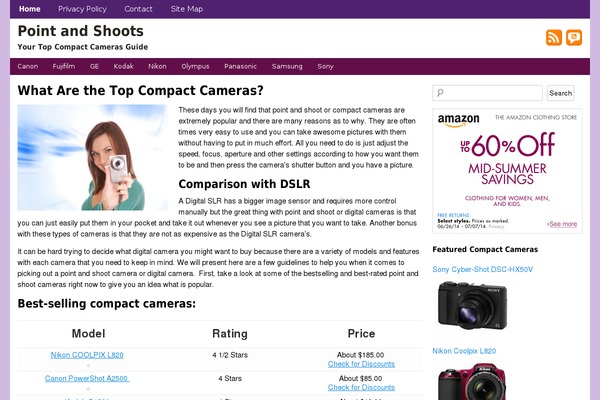Open Sony Cyber-Shot DSC-HX50V link
Screen dimensions: 600x400
click(x=483, y=269)
